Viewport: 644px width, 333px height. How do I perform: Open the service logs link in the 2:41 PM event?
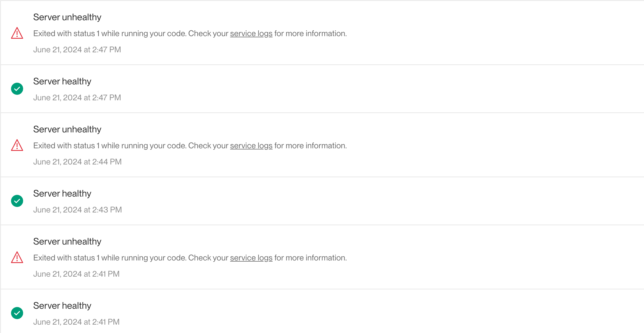pos(251,258)
